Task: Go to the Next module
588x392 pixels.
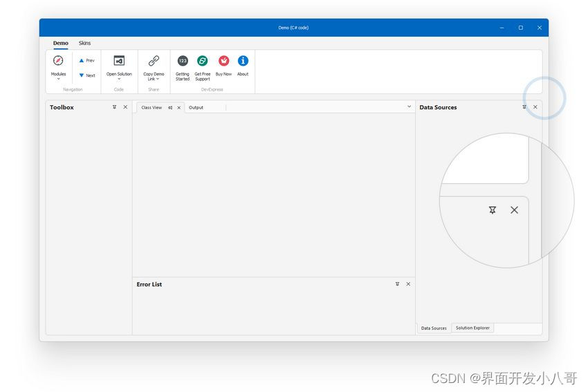Action: click(x=87, y=75)
